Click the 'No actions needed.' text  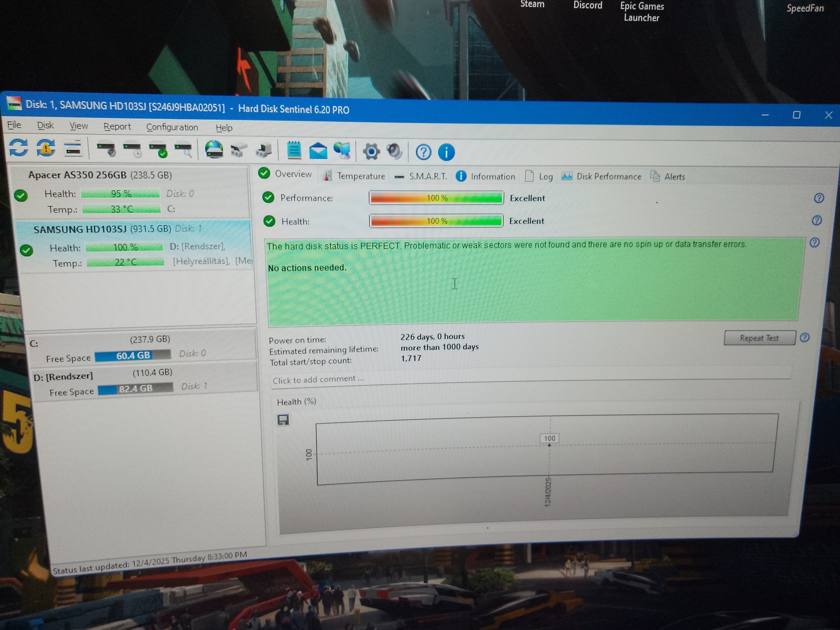point(307,268)
